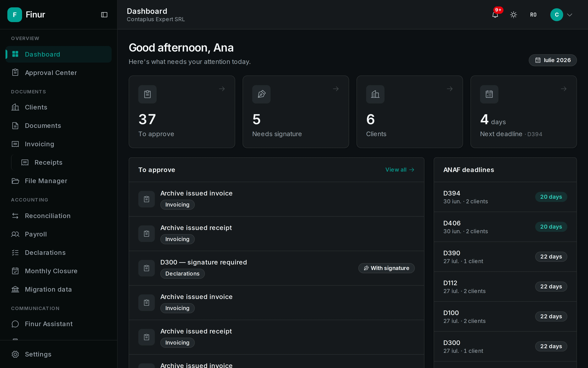The height and width of the screenshot is (368, 588).
Task: Click arrow on Next deadline card
Action: pyautogui.click(x=564, y=89)
